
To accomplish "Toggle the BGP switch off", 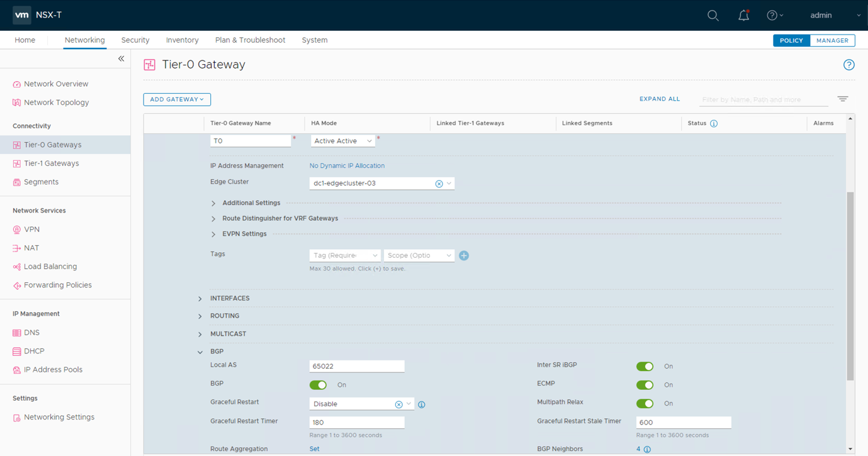I will coord(318,385).
